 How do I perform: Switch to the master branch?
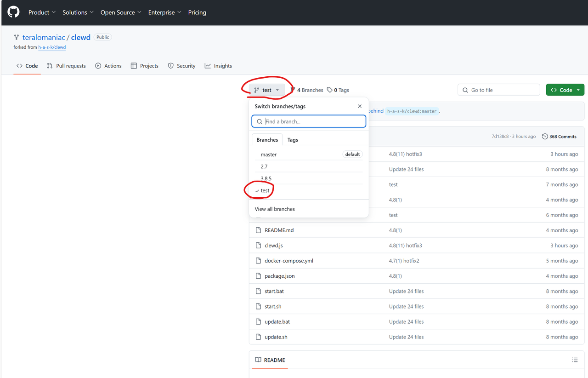[x=309, y=155]
